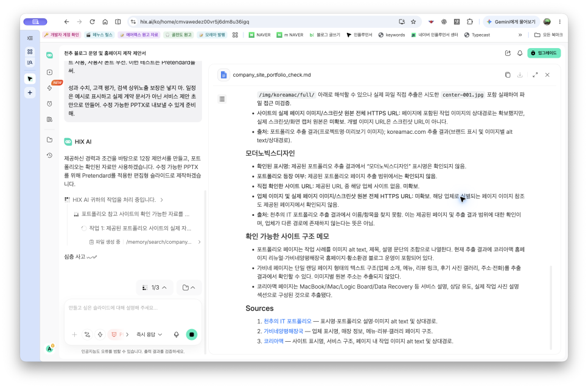
Task: Share the conversation with the share icon
Action: (x=508, y=53)
